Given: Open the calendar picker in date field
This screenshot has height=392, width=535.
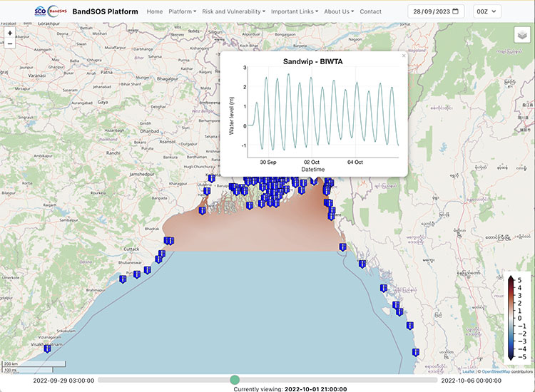Looking at the screenshot, I should click(457, 11).
